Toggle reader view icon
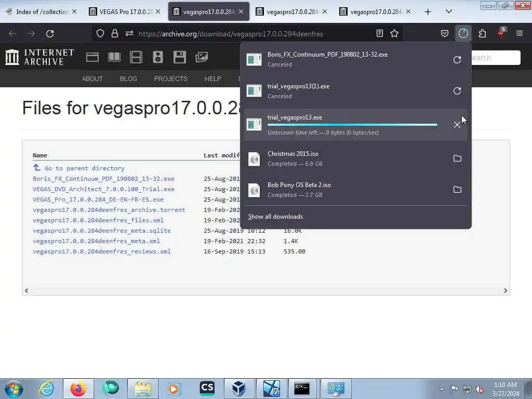The image size is (532, 399). (x=380, y=33)
